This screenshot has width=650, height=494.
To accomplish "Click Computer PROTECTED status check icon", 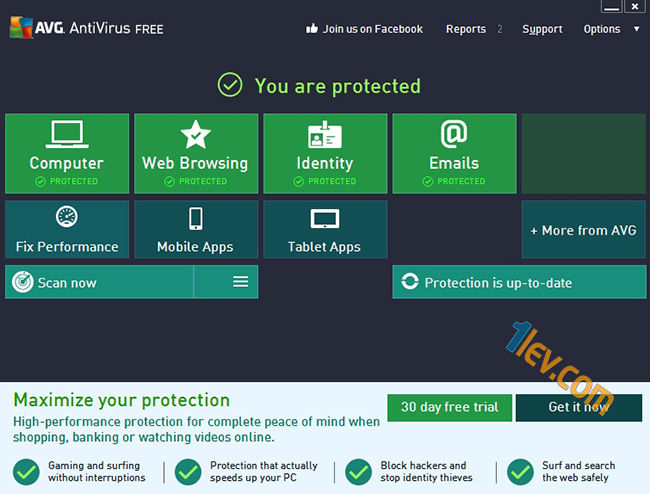I will pos(40,182).
